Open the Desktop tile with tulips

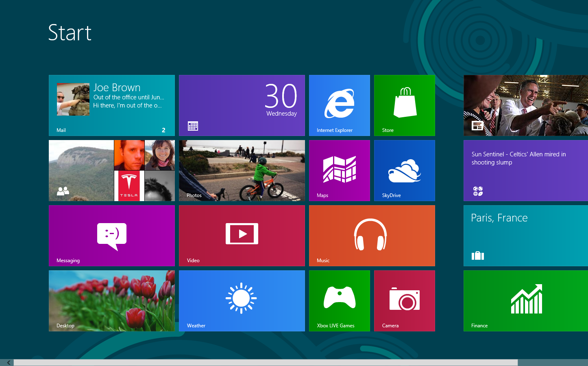112,301
